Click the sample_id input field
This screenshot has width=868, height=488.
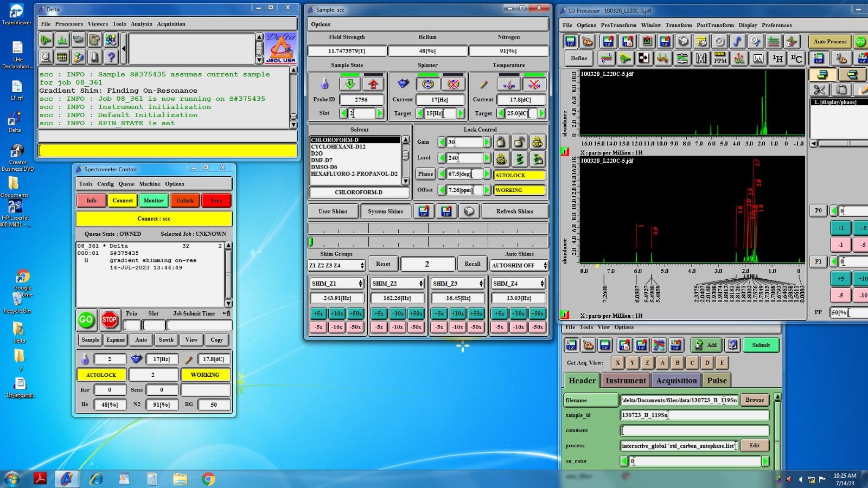(x=694, y=415)
